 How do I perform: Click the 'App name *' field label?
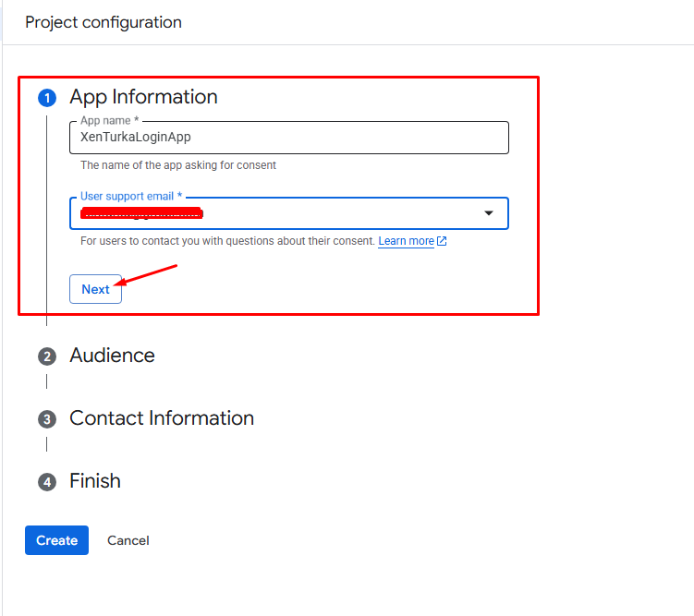coord(110,120)
